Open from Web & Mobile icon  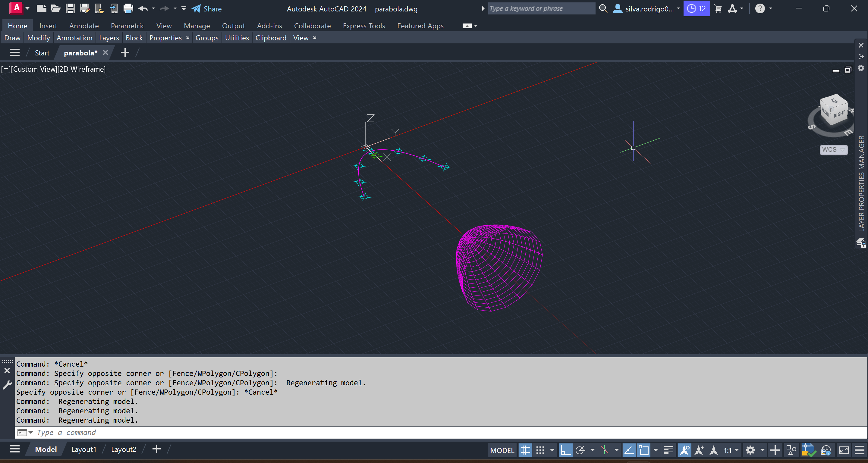coord(99,8)
